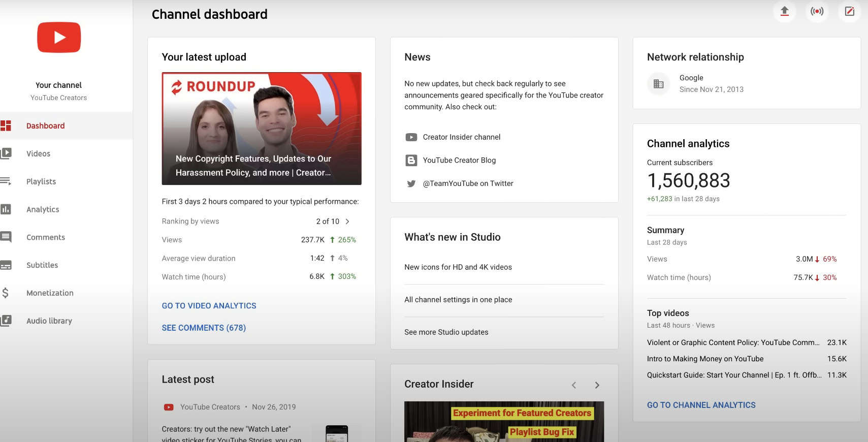Image resolution: width=868 pixels, height=442 pixels.
Task: Open SEE COMMENTS (678) link
Action: click(x=204, y=328)
